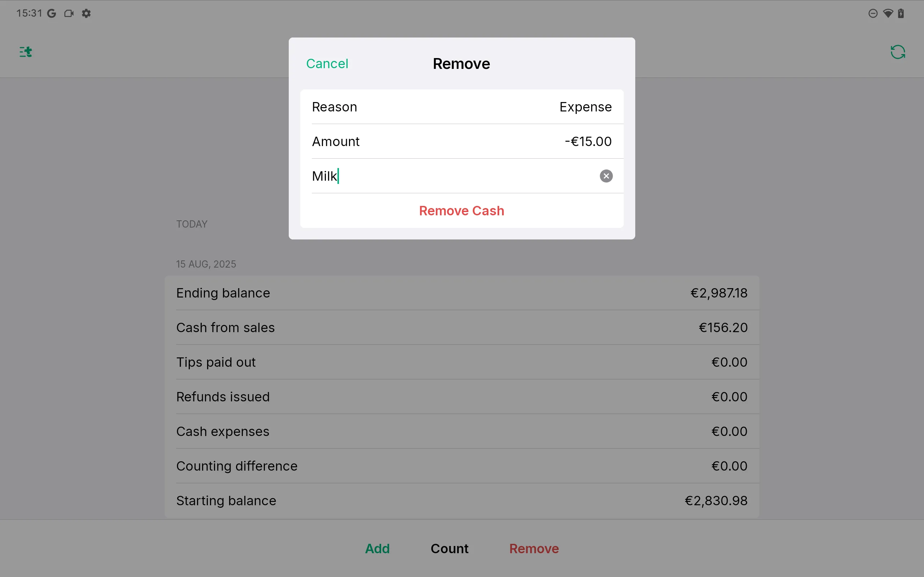
Task: Tap the settings gear in status bar
Action: click(x=86, y=13)
